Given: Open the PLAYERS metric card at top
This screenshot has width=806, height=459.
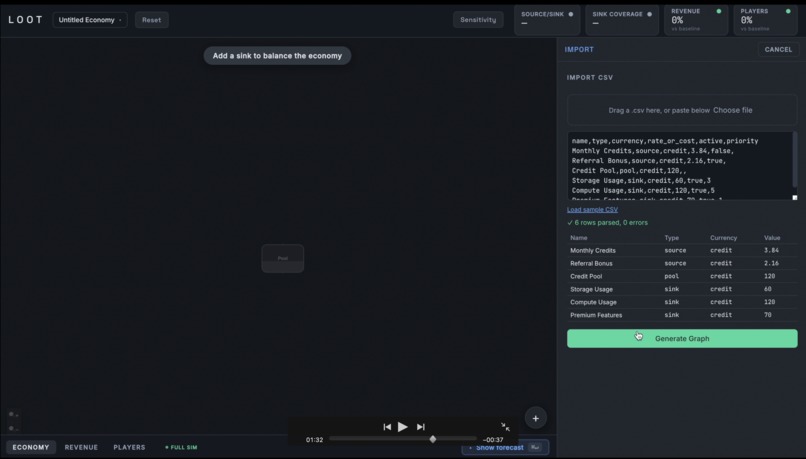Looking at the screenshot, I should pyautogui.click(x=765, y=20).
